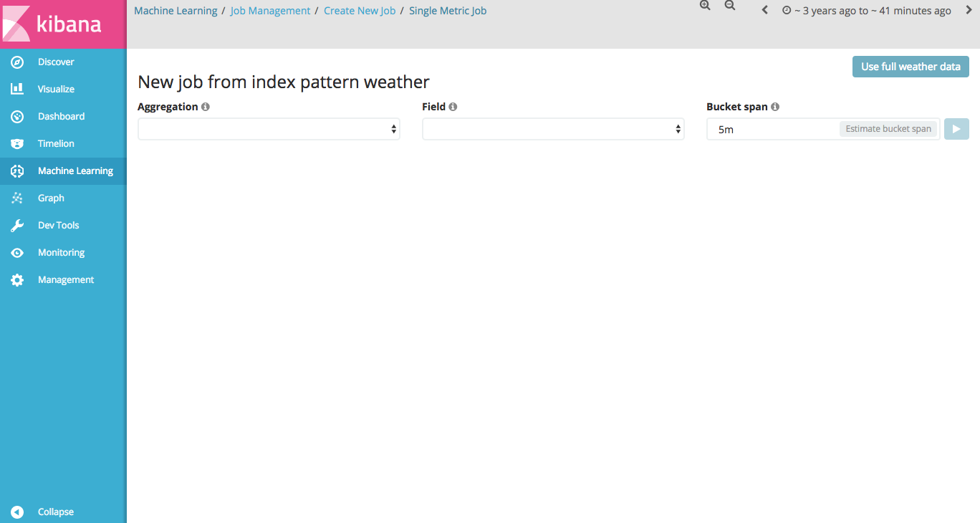Open Management gear icon
Image resolution: width=980 pixels, height=523 pixels.
point(17,280)
